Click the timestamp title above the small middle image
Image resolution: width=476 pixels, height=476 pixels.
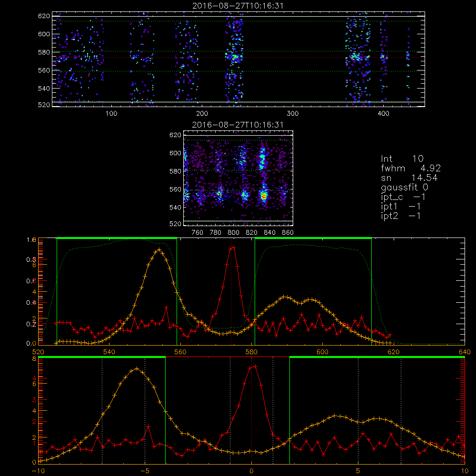pyautogui.click(x=238, y=124)
